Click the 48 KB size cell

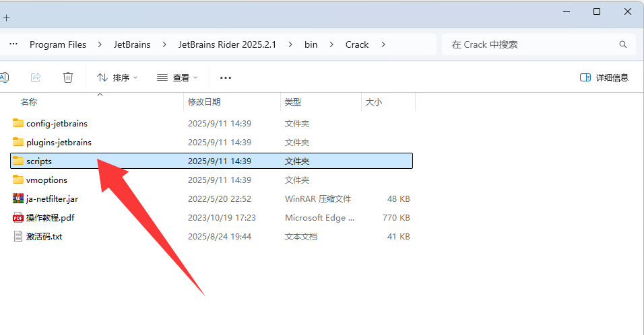pyautogui.click(x=398, y=199)
